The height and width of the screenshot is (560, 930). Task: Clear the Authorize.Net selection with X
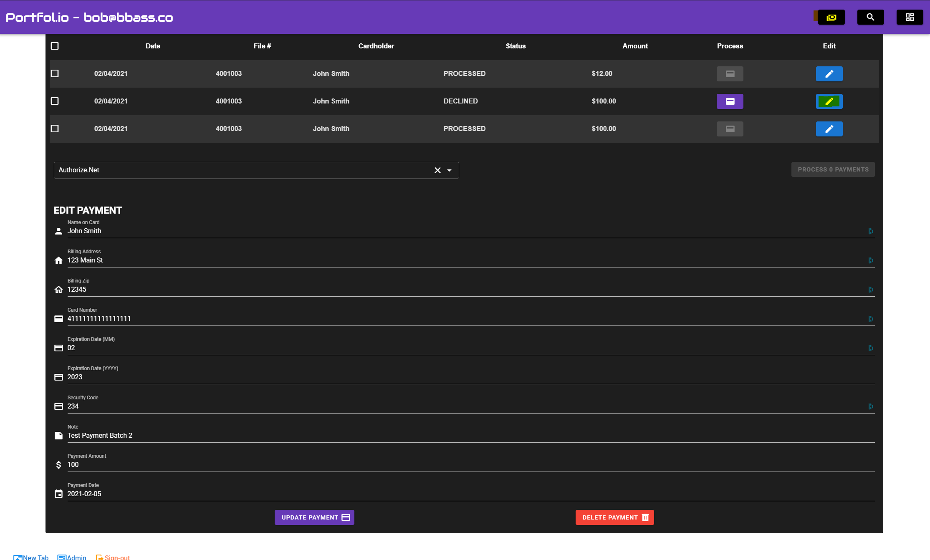tap(437, 170)
